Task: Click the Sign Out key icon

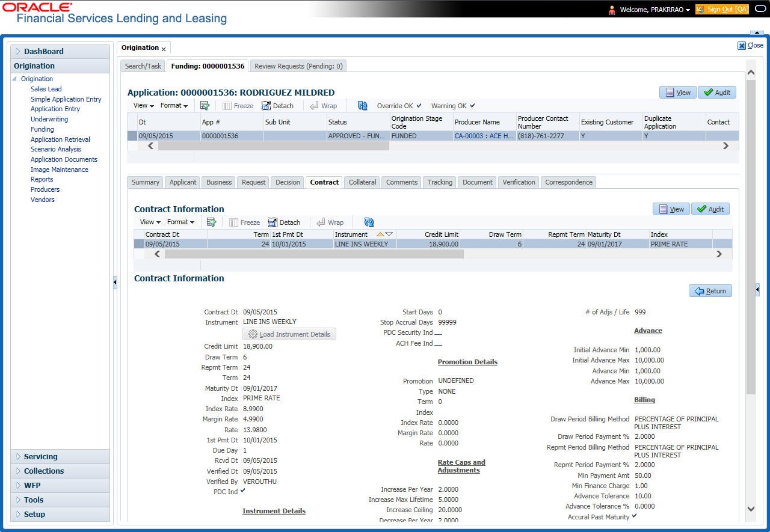Action: point(700,10)
